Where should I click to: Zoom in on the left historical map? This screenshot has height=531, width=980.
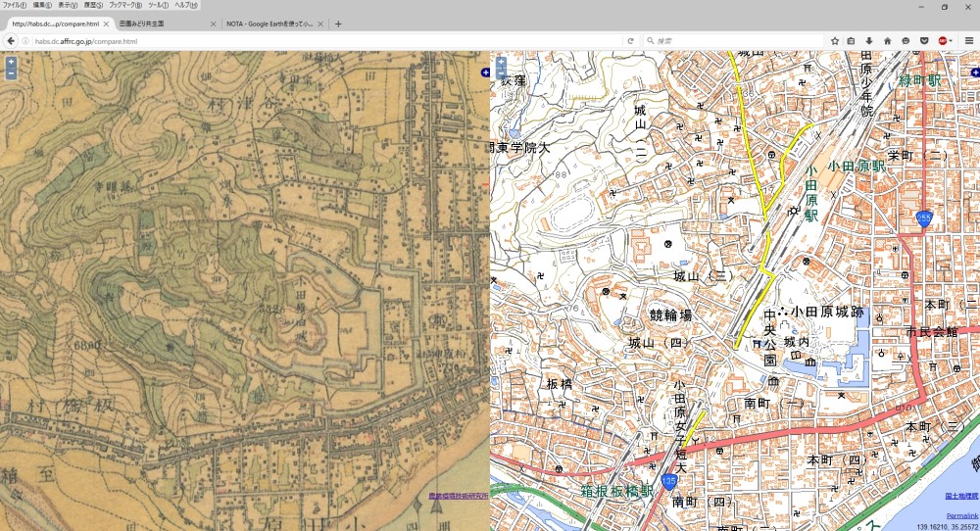pos(11,62)
